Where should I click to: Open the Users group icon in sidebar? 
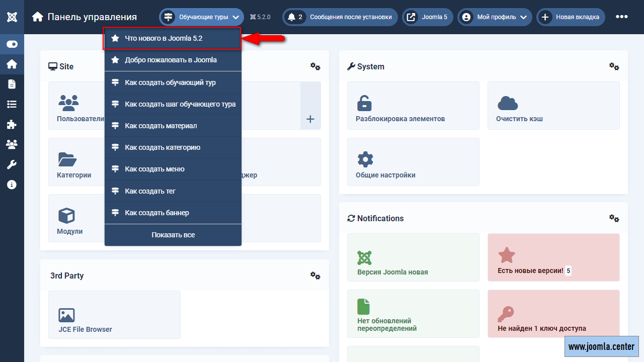[x=12, y=144]
